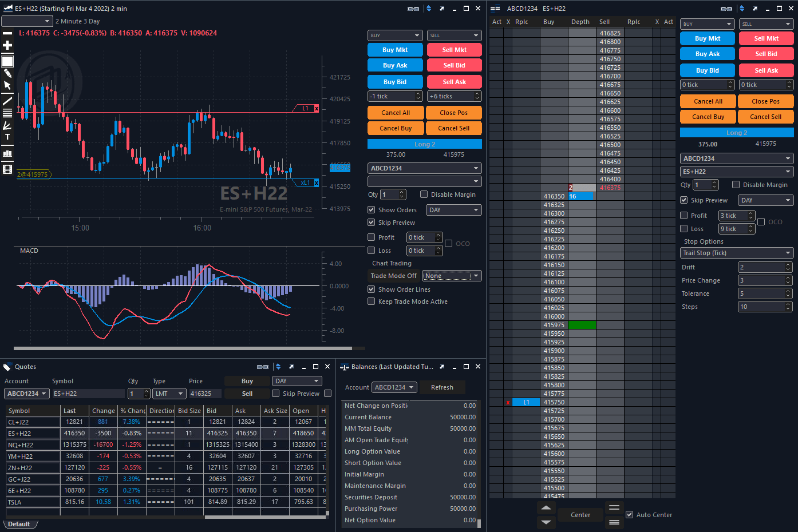Click the minus icon in chart toolbar
This screenshot has height=532, width=798.
[7, 33]
